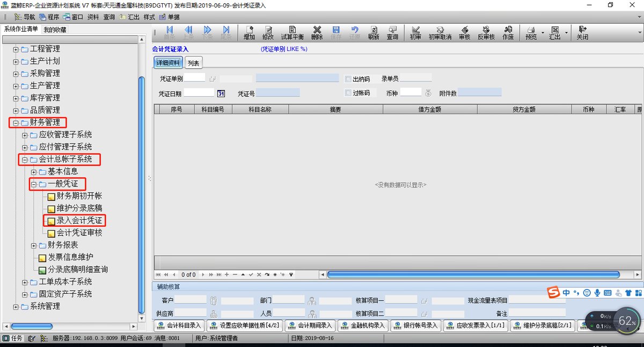Open the 导航 menu
The image size is (644, 347).
click(25, 17)
